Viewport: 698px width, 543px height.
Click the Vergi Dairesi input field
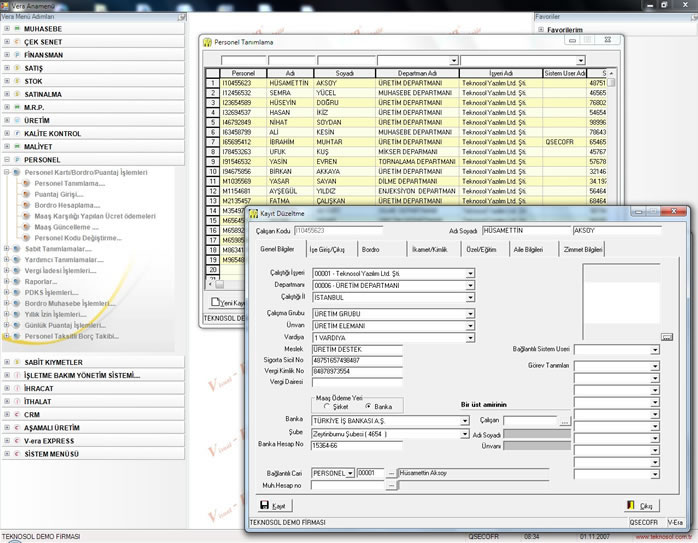[357, 382]
